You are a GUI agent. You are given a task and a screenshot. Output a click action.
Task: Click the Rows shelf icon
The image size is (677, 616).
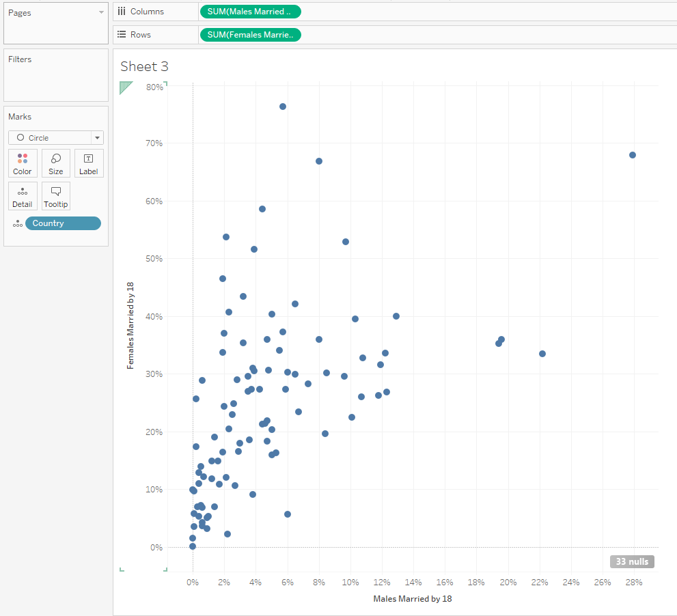[122, 35]
